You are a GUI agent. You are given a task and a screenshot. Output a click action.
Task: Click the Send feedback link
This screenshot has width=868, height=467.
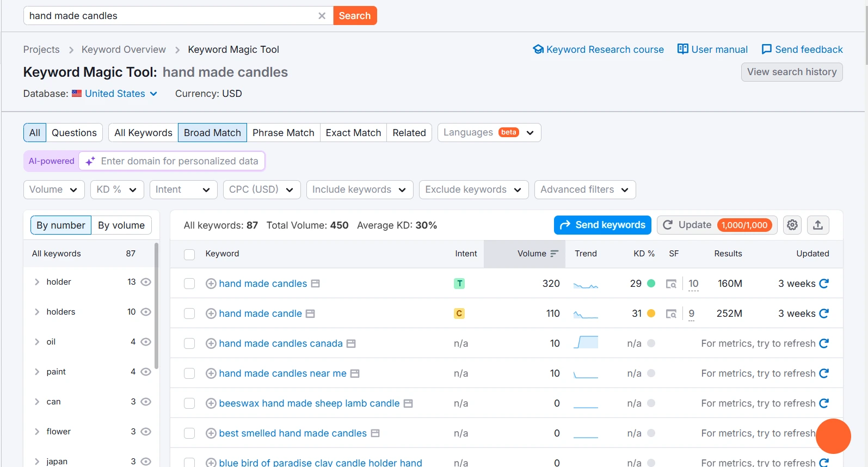(x=802, y=50)
